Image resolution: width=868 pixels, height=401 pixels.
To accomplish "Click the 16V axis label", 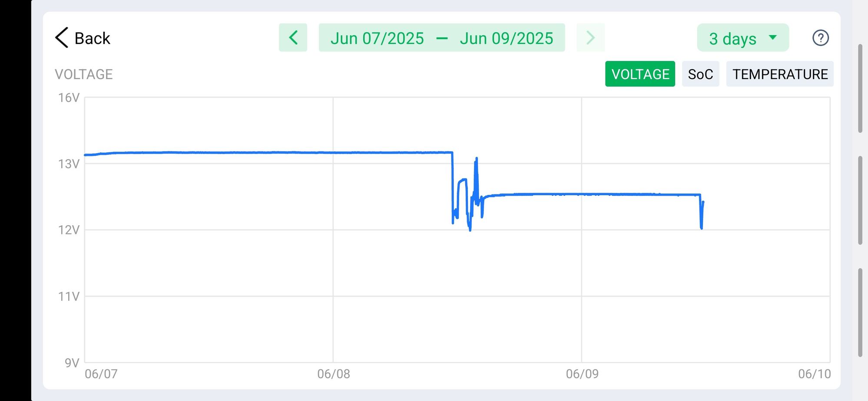I will tap(69, 98).
